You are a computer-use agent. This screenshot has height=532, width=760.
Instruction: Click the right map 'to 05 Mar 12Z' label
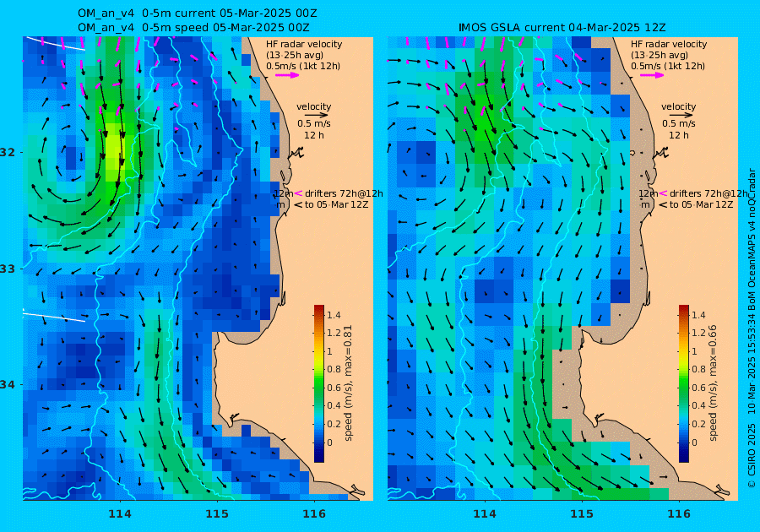click(x=701, y=204)
